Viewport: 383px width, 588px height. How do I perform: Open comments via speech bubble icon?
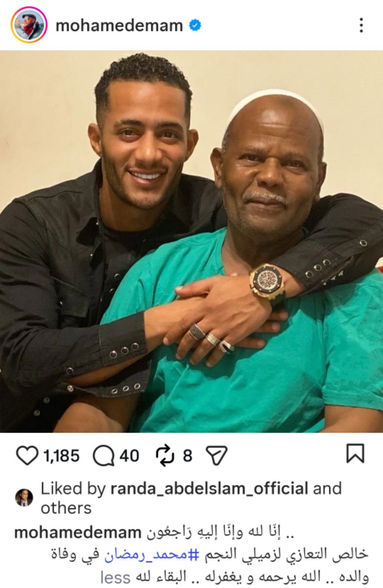(104, 456)
